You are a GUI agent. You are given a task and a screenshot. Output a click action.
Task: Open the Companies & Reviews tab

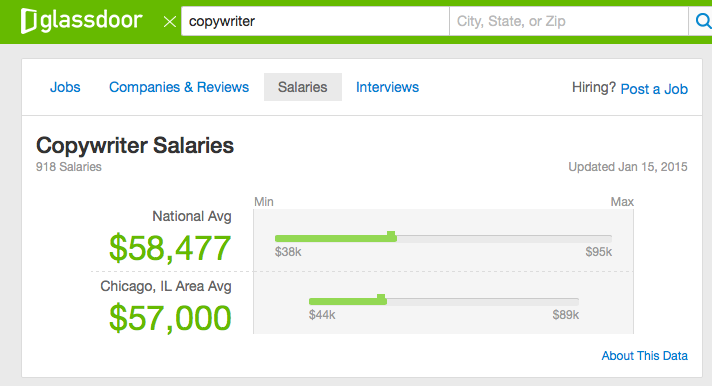[179, 87]
